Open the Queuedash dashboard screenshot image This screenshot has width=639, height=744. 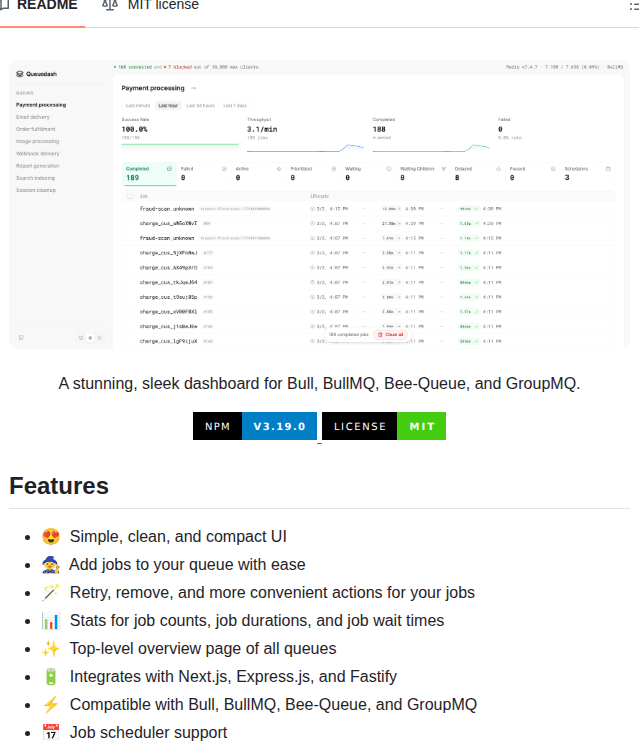[x=319, y=205]
